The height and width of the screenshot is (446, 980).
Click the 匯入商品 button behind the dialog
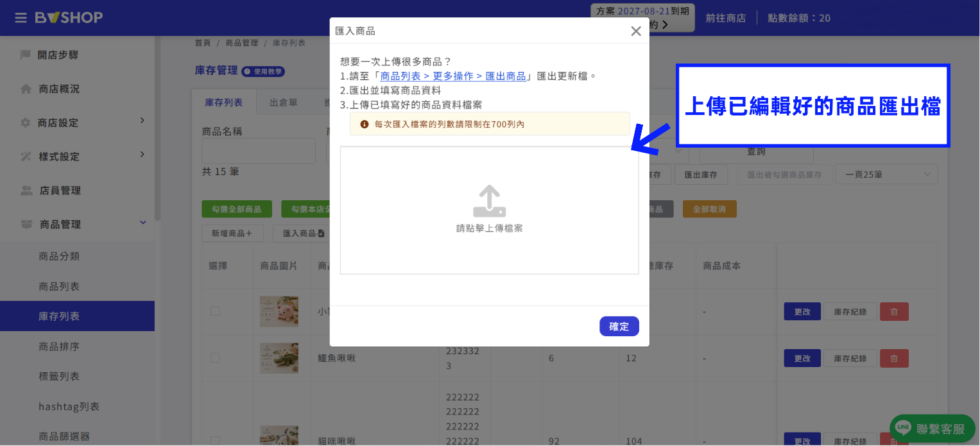[302, 233]
